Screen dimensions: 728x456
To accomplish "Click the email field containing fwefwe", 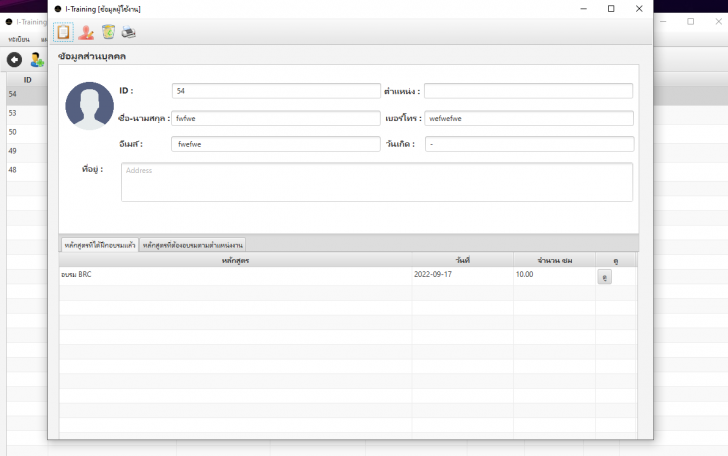I will click(276, 144).
